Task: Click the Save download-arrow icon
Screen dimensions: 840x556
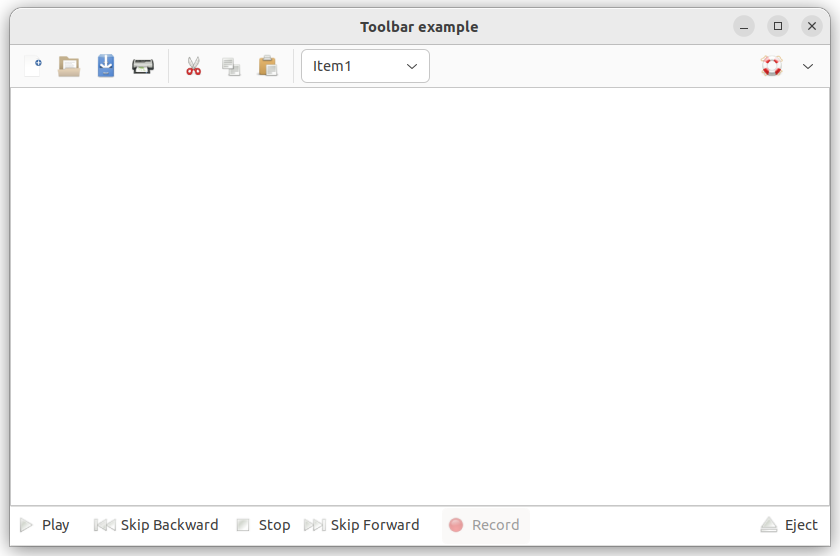Action: pos(106,67)
